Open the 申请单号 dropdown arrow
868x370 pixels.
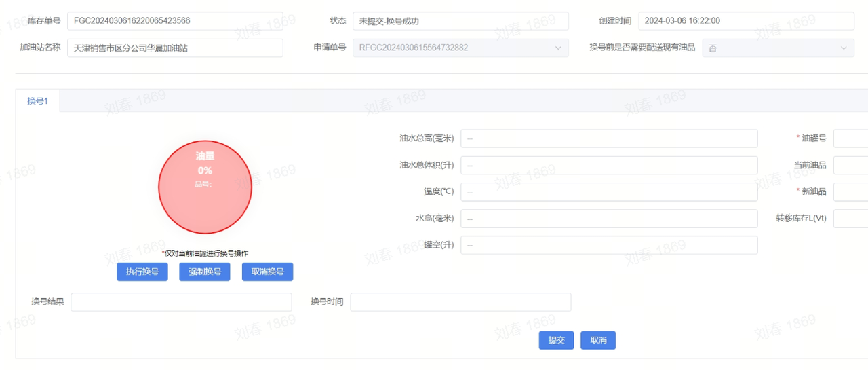pyautogui.click(x=558, y=48)
